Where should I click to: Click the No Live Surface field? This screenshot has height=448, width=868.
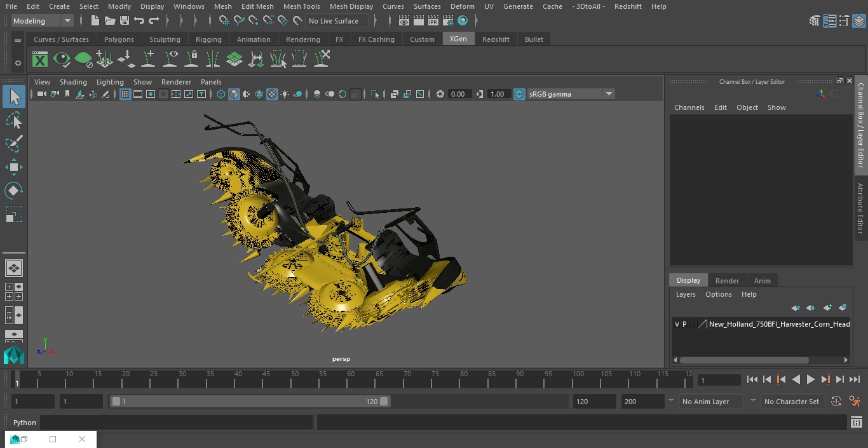[x=336, y=21]
